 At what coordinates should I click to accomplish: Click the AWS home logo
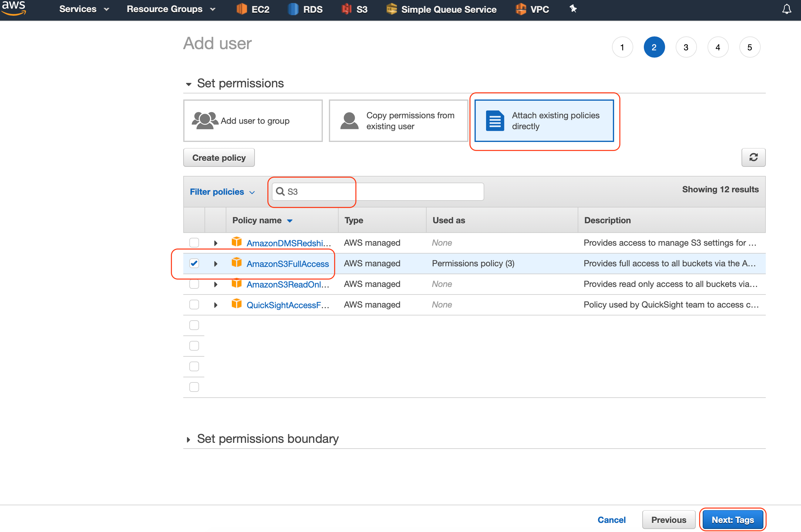13,8
